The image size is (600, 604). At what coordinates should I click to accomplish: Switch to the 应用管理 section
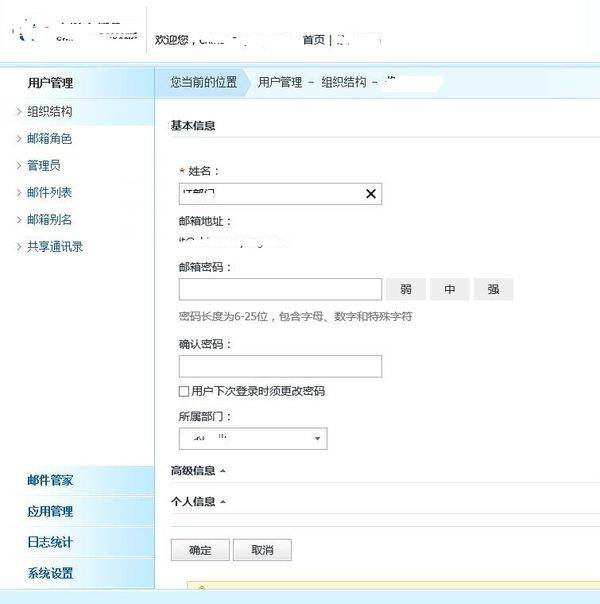50,511
